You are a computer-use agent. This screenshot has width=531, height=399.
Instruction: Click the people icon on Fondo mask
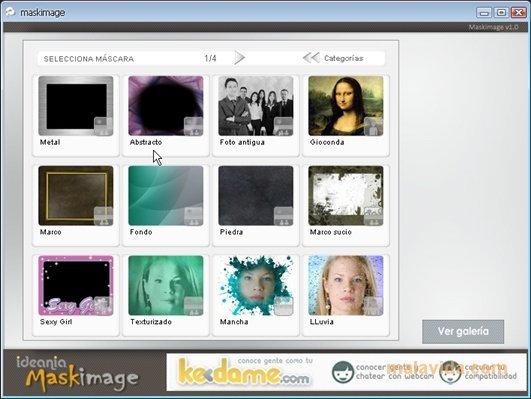pyautogui.click(x=193, y=216)
